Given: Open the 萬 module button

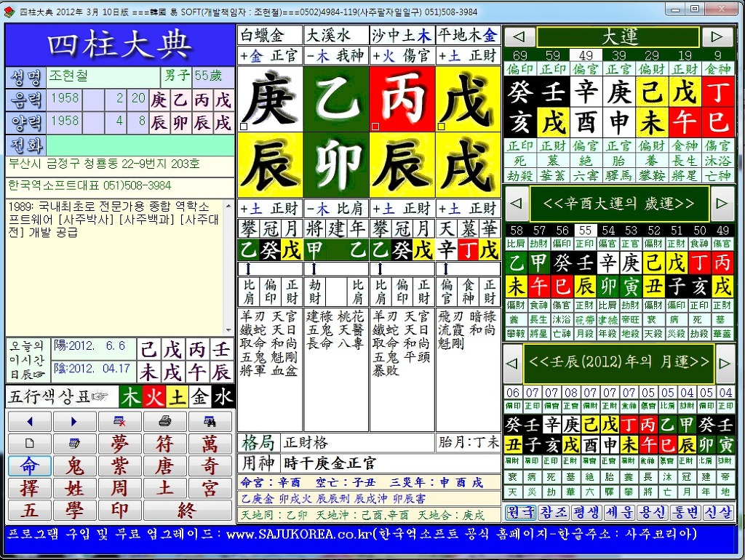Looking at the screenshot, I should (210, 444).
